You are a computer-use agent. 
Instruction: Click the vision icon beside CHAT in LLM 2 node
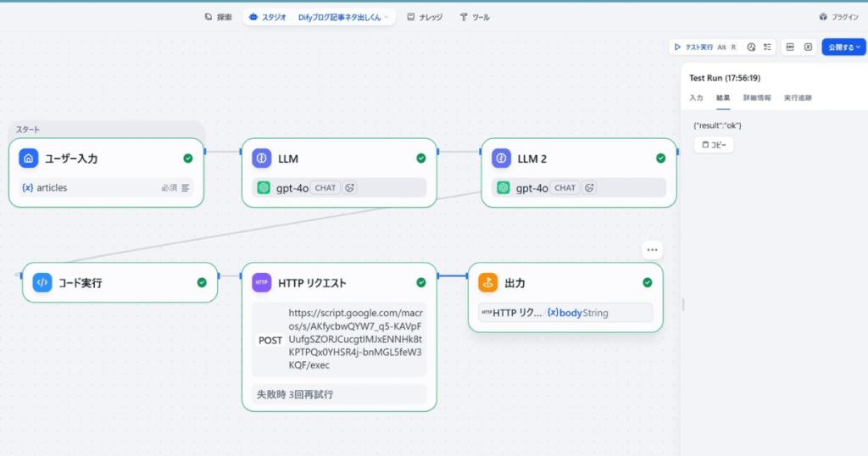click(590, 187)
